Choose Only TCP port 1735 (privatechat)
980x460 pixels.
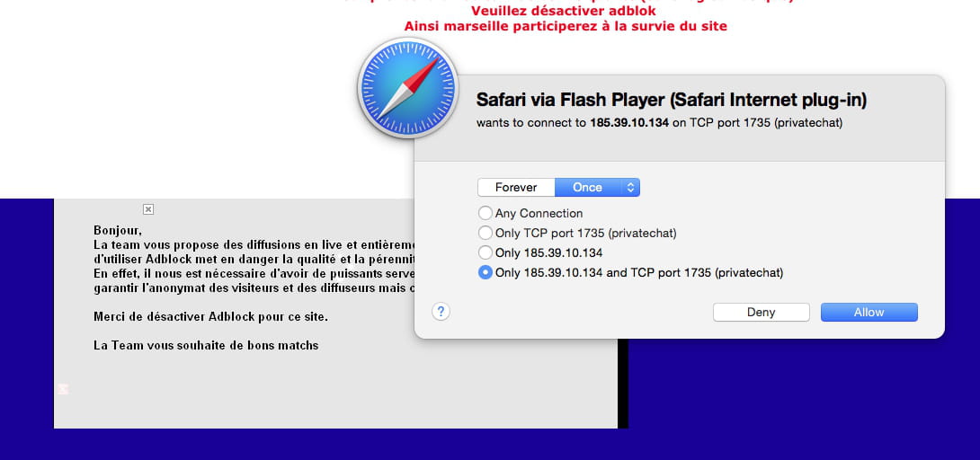pos(485,234)
